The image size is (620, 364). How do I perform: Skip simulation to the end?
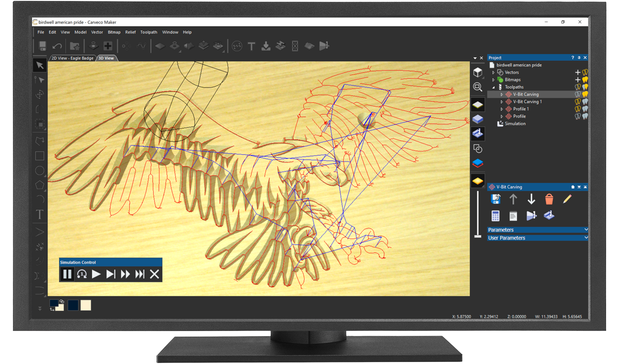point(139,274)
